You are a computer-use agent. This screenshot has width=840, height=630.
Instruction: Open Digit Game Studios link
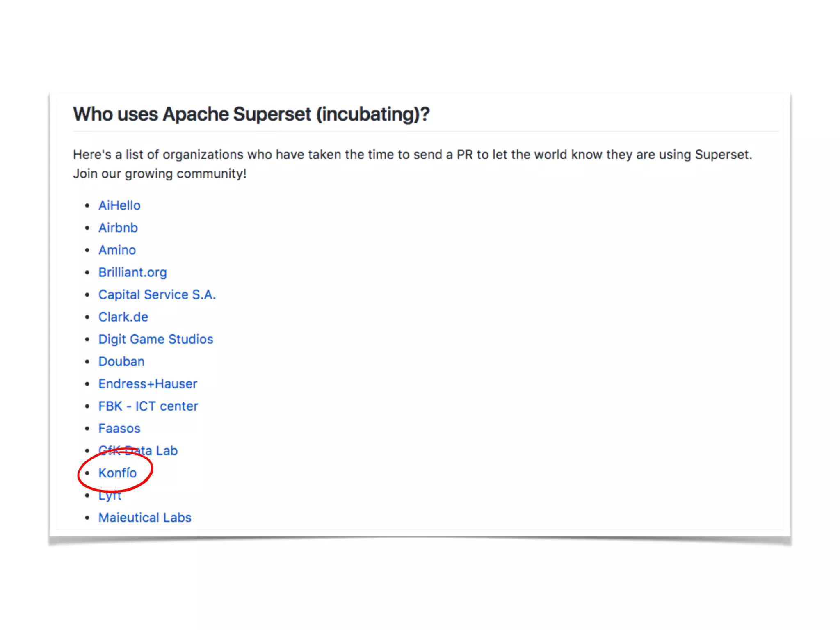click(x=155, y=339)
